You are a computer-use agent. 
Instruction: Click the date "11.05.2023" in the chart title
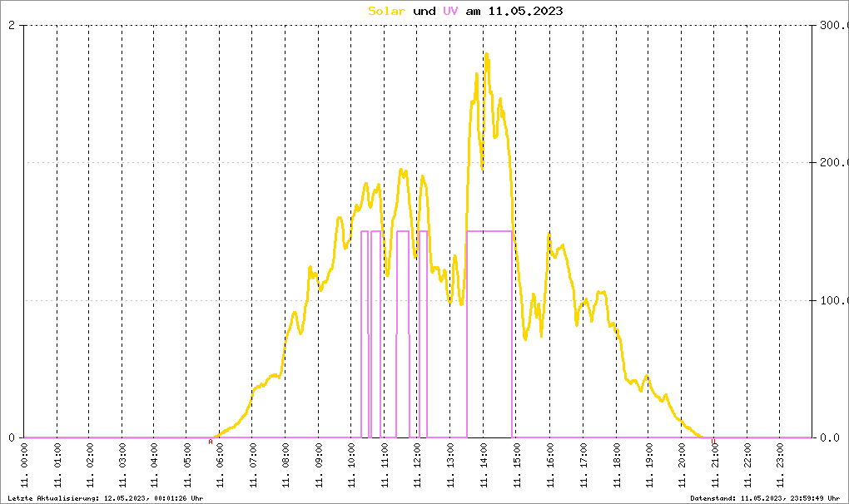526,11
